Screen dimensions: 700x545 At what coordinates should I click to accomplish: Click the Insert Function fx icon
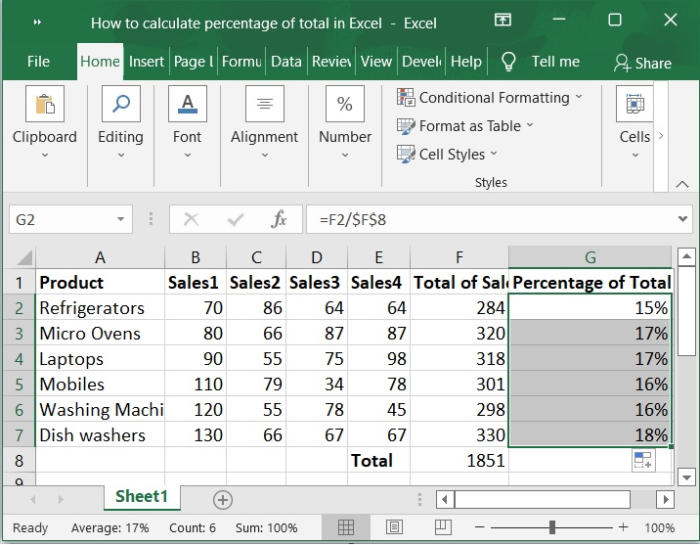[280, 219]
